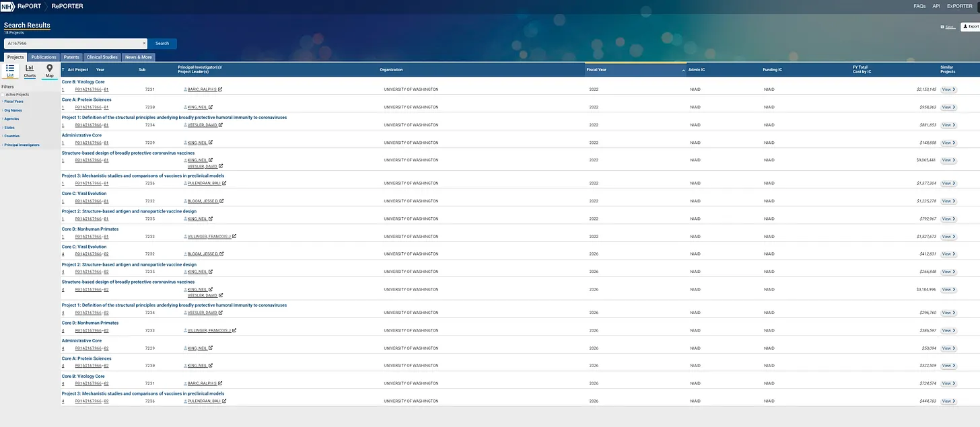Sort by the Organization column header

[x=391, y=70]
